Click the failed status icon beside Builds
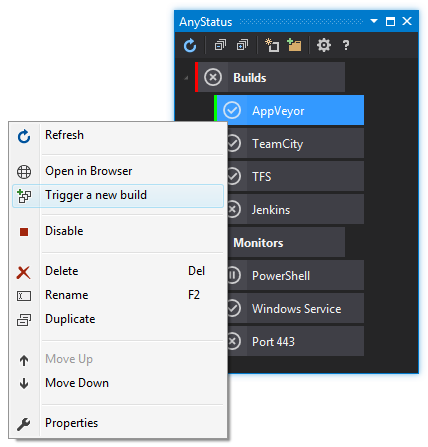This screenshot has height=447, width=428. 213,77
